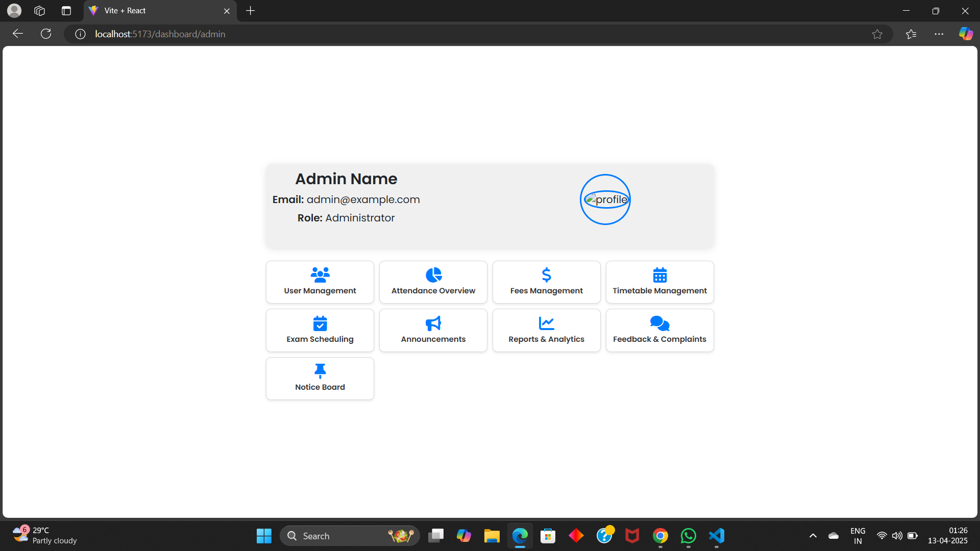Open the User Management card
The image size is (980, 551).
(x=320, y=282)
